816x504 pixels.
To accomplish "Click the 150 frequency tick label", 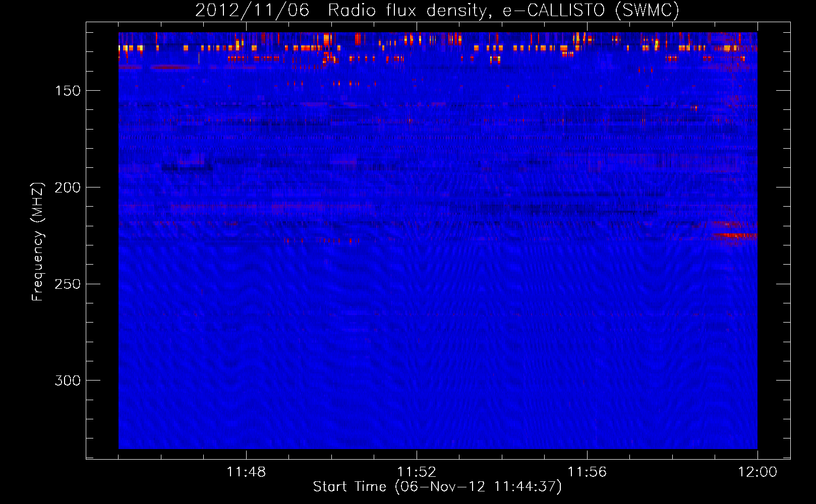I will [x=68, y=91].
